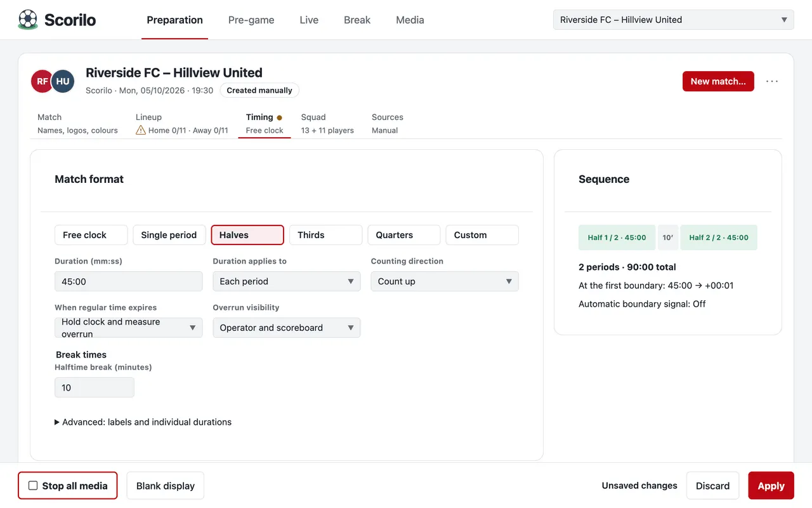Open the Break tab

click(357, 20)
